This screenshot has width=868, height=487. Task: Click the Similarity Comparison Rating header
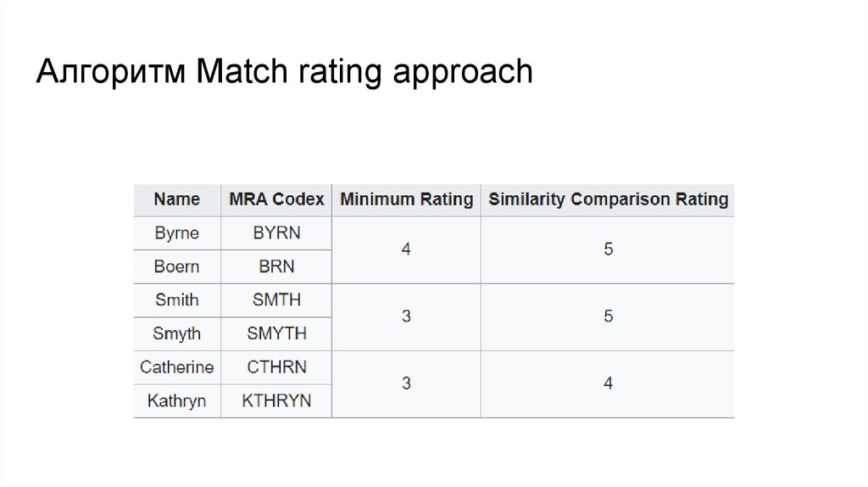point(608,199)
